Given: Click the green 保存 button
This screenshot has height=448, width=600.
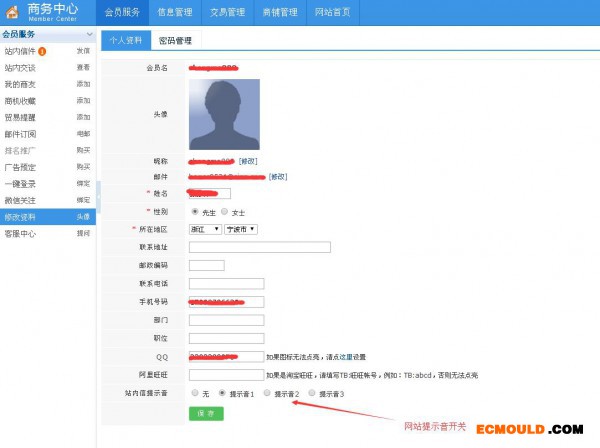Looking at the screenshot, I should click(x=205, y=412).
